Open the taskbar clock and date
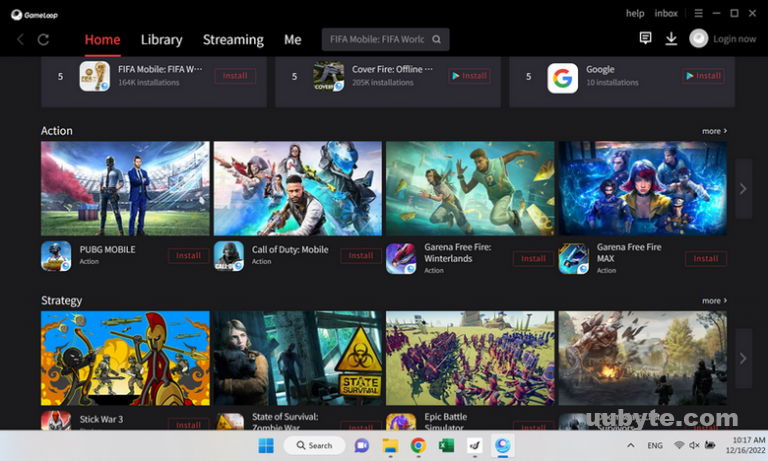The height and width of the screenshot is (461, 768). (745, 445)
